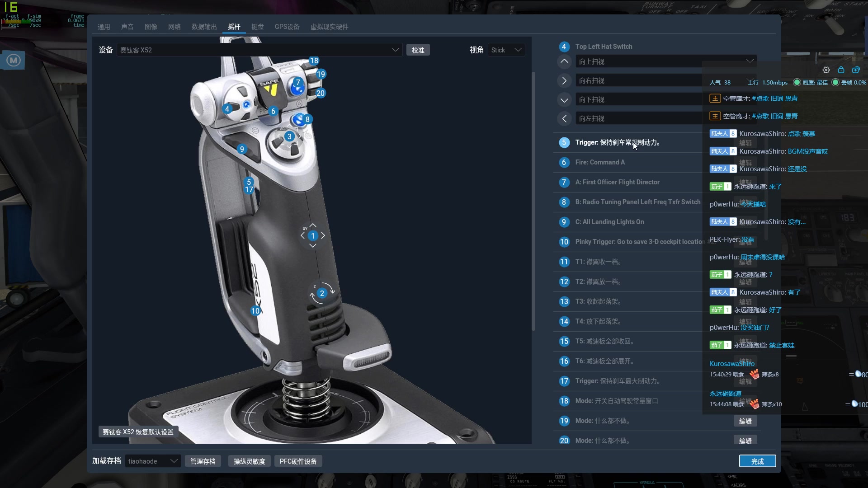This screenshot has width=868, height=488.
Task: Open the 视角 Stick view dropdown
Action: point(506,50)
